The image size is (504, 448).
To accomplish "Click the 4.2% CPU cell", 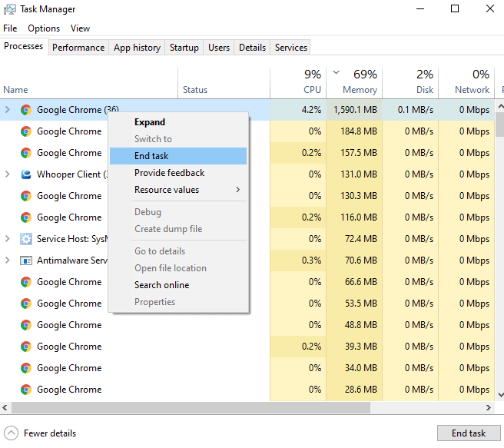I will point(298,110).
